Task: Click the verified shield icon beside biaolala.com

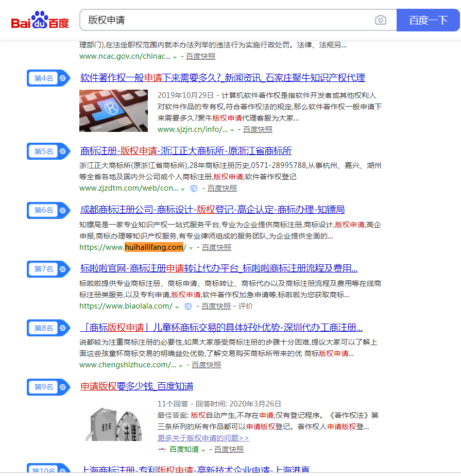Action: coord(188,307)
